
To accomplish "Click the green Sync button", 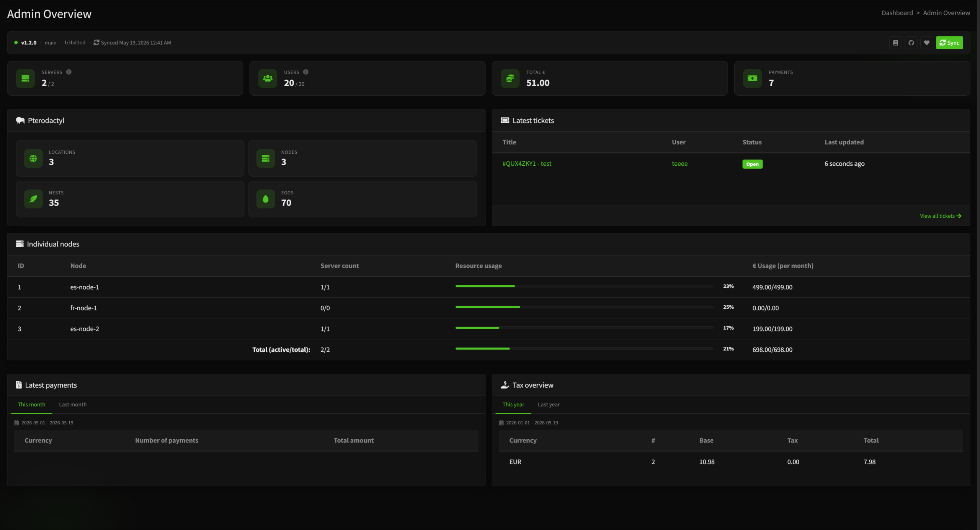I will click(949, 43).
